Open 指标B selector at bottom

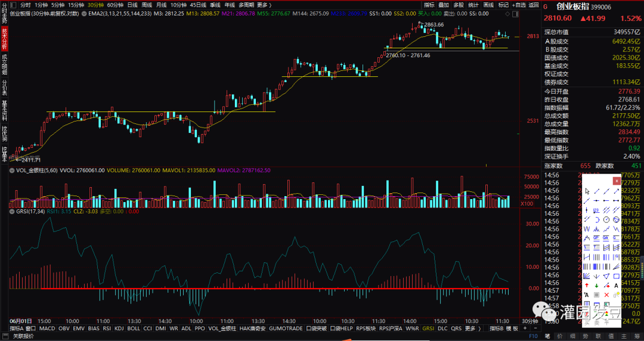coord(496,328)
